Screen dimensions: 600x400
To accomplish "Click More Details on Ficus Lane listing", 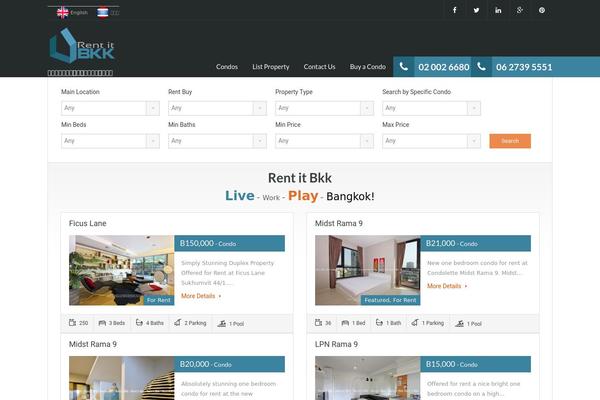I will [x=201, y=296].
